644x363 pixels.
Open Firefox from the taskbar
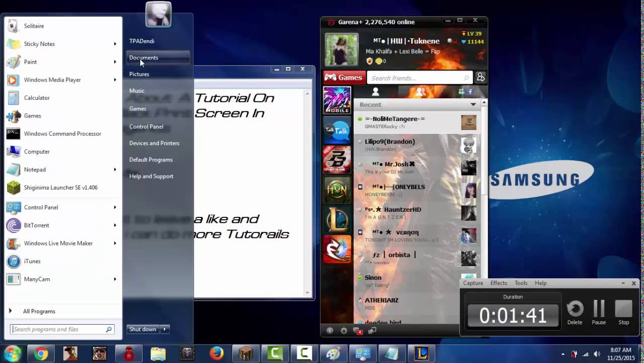point(217,354)
